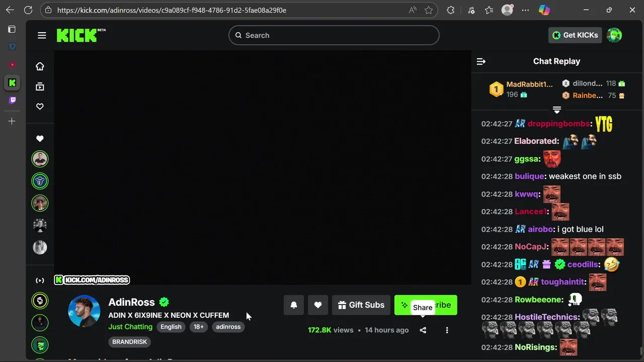Open the three-dot more options menu
The image size is (644, 362).
click(x=447, y=330)
